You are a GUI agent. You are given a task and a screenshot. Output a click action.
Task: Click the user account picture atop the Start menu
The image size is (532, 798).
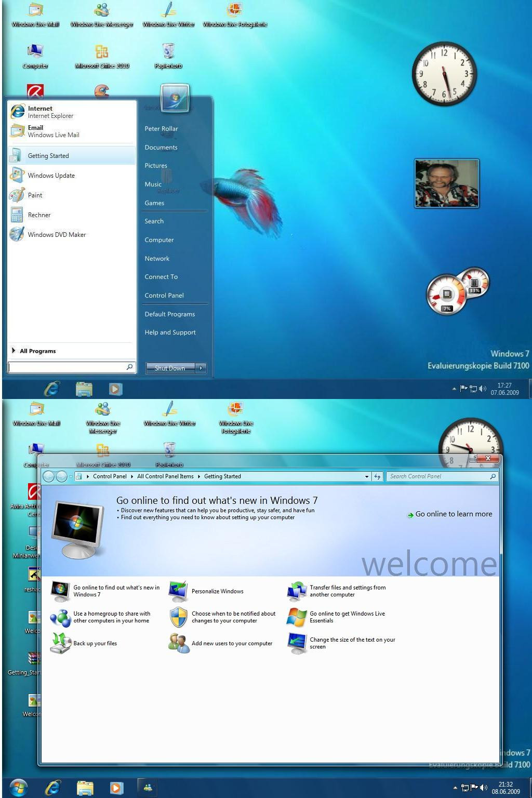coord(175,98)
